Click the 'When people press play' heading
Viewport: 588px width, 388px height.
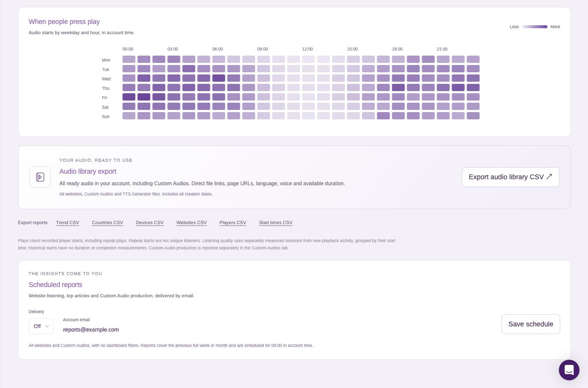point(64,22)
